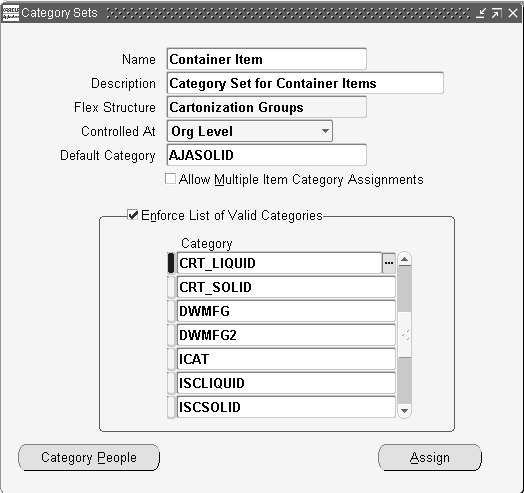The width and height of the screenshot is (524, 493).
Task: Click the Category People button
Action: point(89,458)
